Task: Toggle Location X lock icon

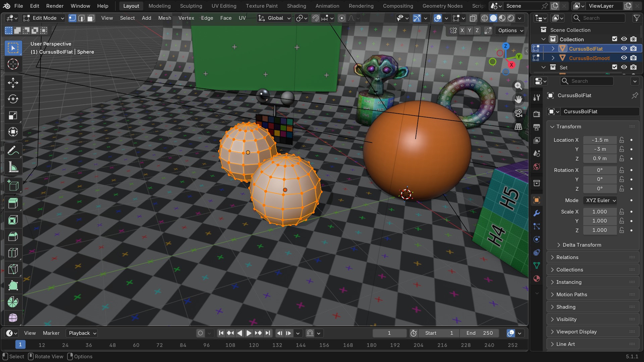Action: [x=622, y=140]
